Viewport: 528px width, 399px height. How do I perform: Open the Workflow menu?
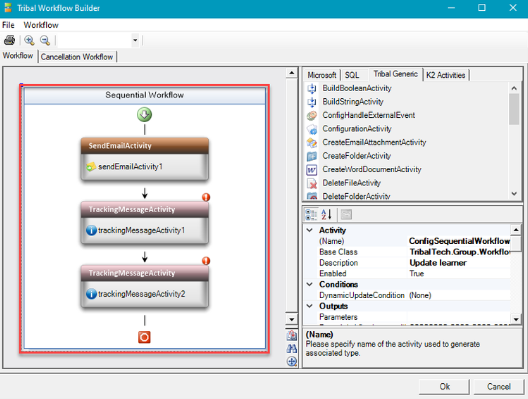(x=41, y=25)
